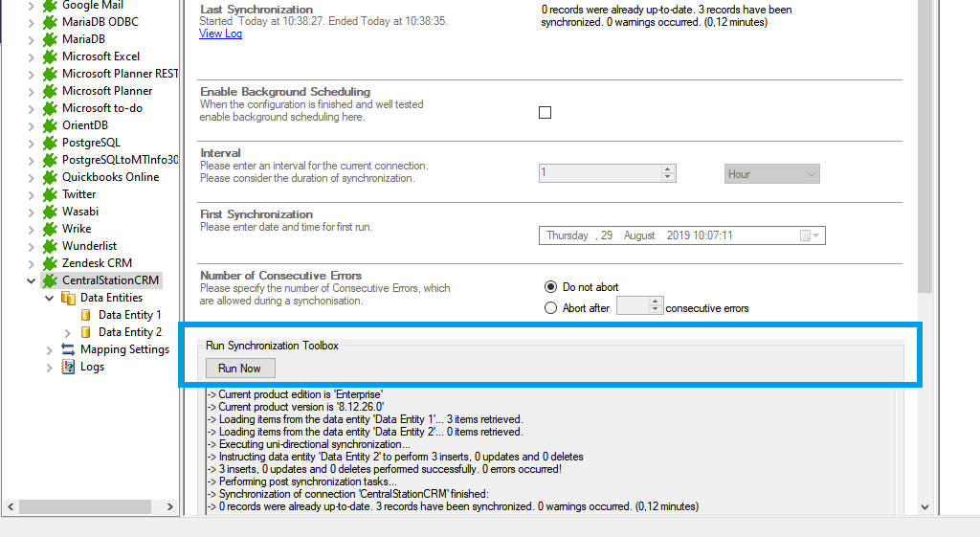This screenshot has height=537, width=980.
Task: Select the Data Entity 1 database icon
Action: pos(86,315)
